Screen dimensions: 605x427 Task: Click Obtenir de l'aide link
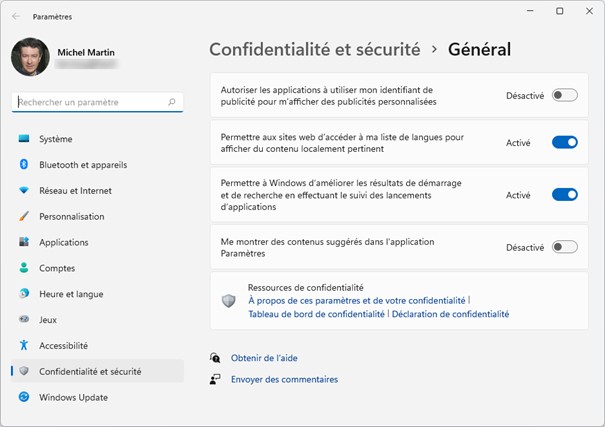(264, 358)
